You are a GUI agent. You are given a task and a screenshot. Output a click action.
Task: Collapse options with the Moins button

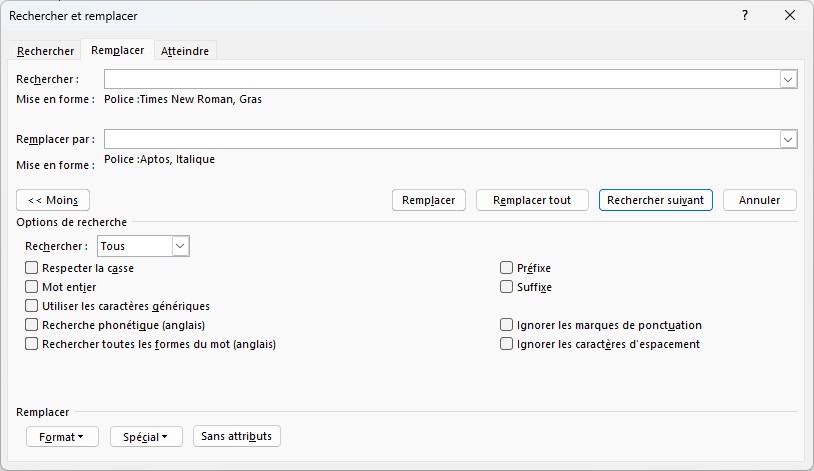pyautogui.click(x=53, y=200)
